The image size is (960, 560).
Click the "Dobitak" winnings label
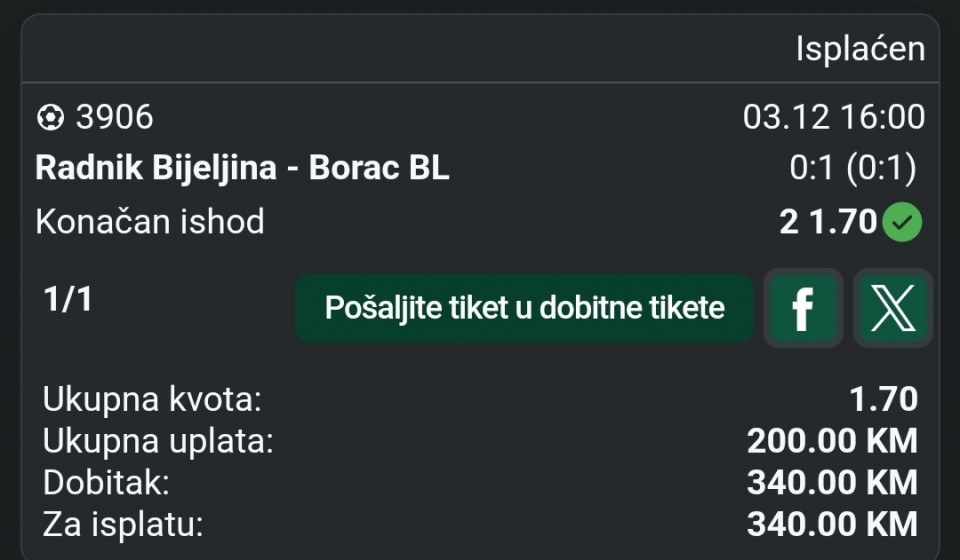point(106,482)
